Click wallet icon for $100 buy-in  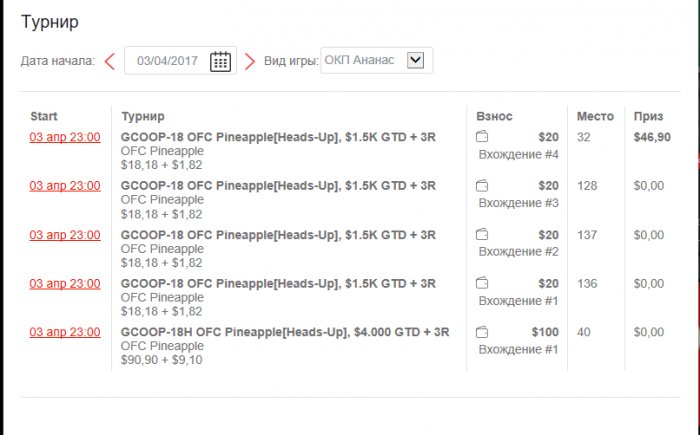click(x=482, y=332)
